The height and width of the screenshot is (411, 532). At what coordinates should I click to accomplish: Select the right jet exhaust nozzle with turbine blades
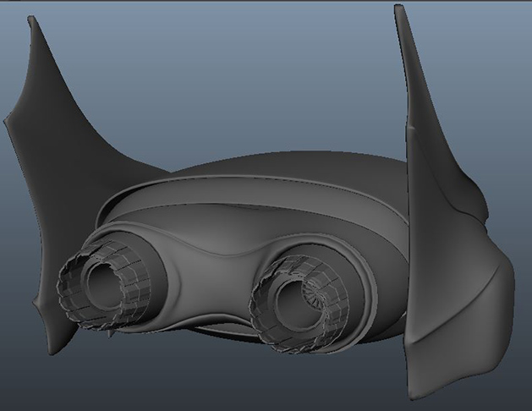[299, 304]
